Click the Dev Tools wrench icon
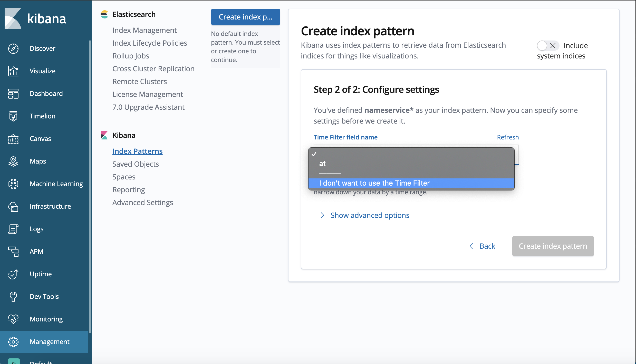 pos(13,297)
